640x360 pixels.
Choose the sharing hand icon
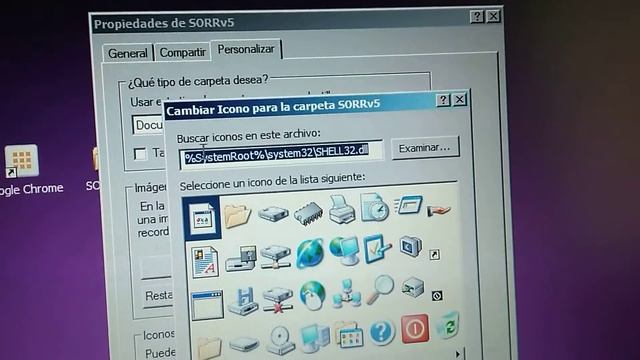[438, 211]
